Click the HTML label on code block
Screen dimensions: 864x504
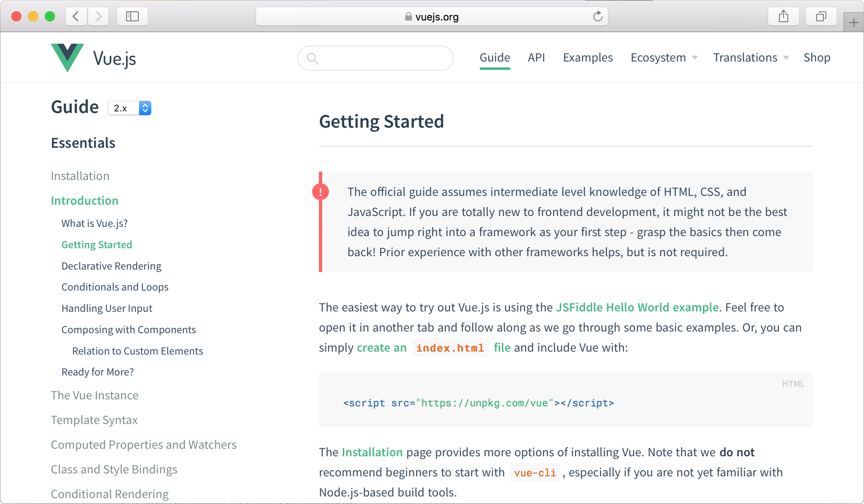(x=793, y=384)
